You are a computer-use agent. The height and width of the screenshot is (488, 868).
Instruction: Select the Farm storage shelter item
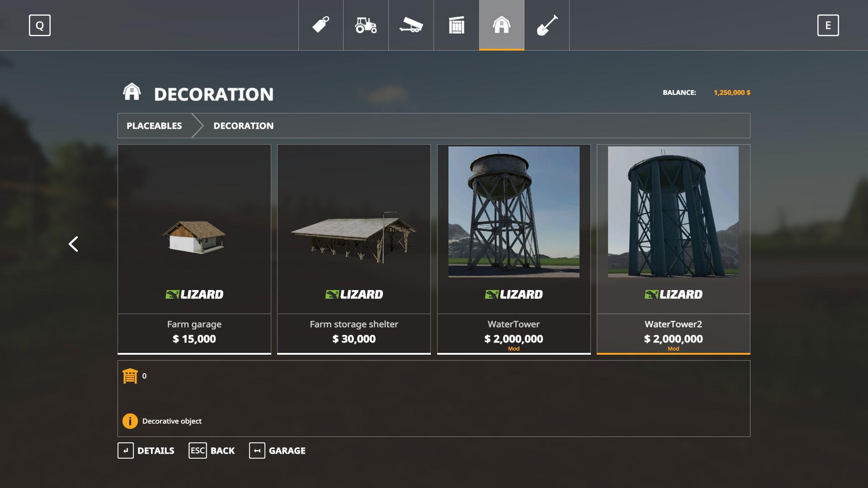pyautogui.click(x=354, y=249)
